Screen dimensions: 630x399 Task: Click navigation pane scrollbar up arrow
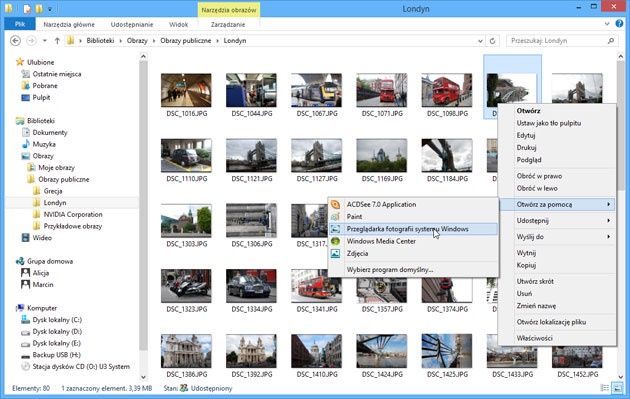click(143, 57)
